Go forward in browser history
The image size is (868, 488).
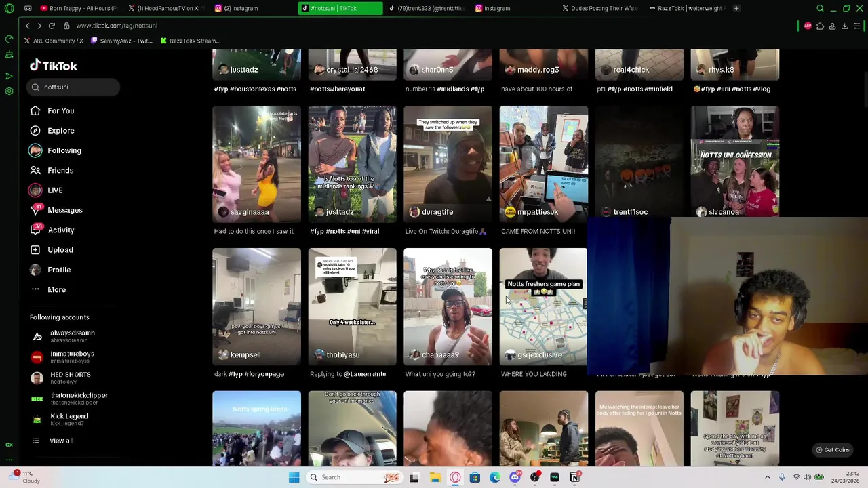coord(39,26)
